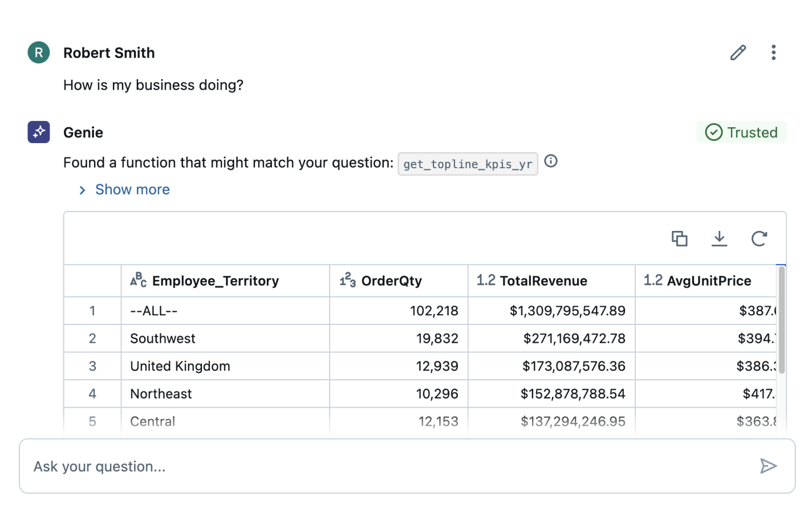Click the Trusted badge
The height and width of the screenshot is (512, 812).
(x=741, y=132)
